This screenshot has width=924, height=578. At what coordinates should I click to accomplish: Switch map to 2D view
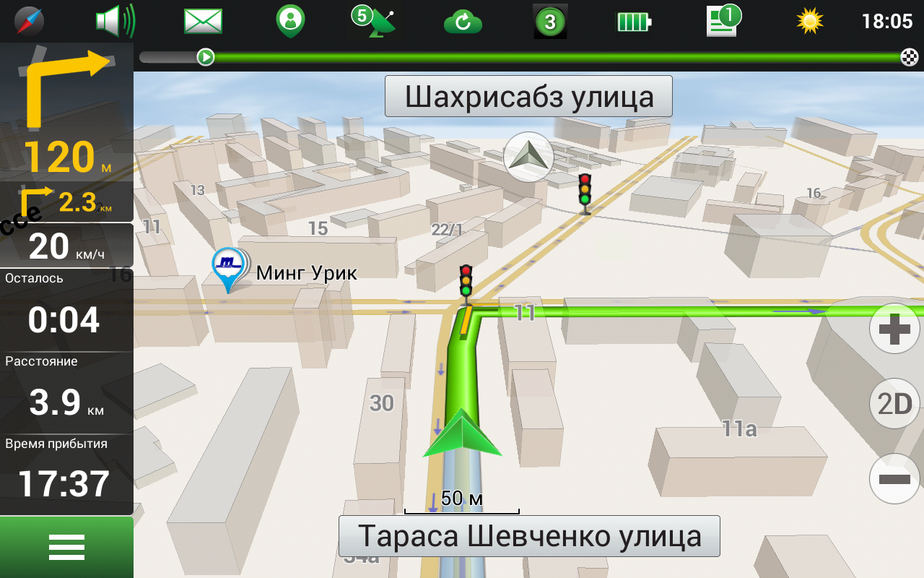893,404
